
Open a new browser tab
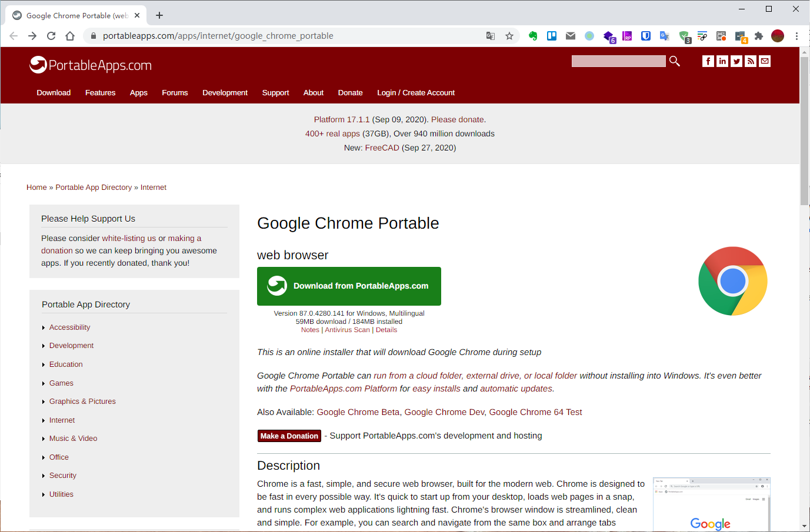[159, 15]
